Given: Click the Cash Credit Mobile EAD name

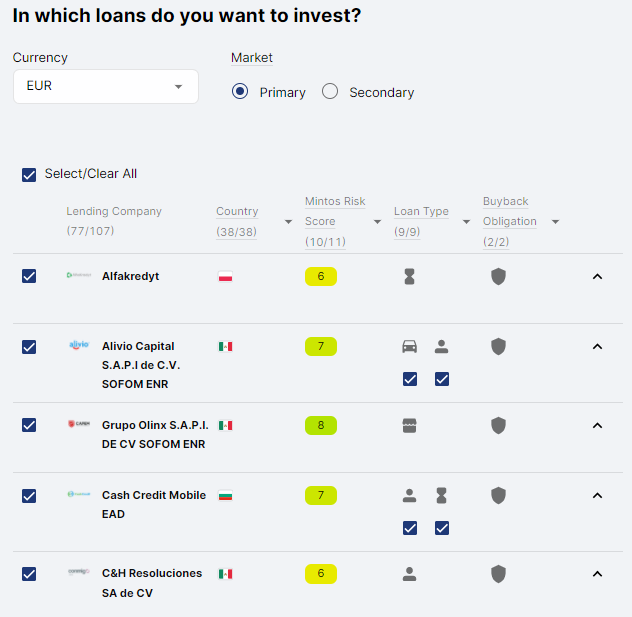Looking at the screenshot, I should point(153,503).
